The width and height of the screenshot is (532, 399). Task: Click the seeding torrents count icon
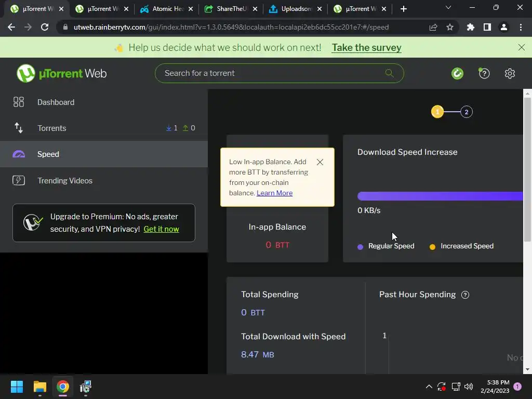pyautogui.click(x=185, y=128)
